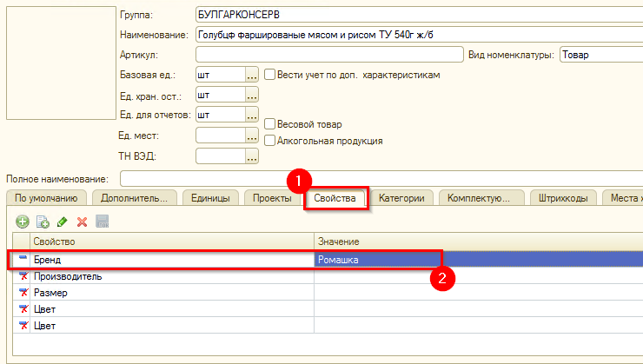Open the Ед. хран. ост. selection button

point(252,95)
